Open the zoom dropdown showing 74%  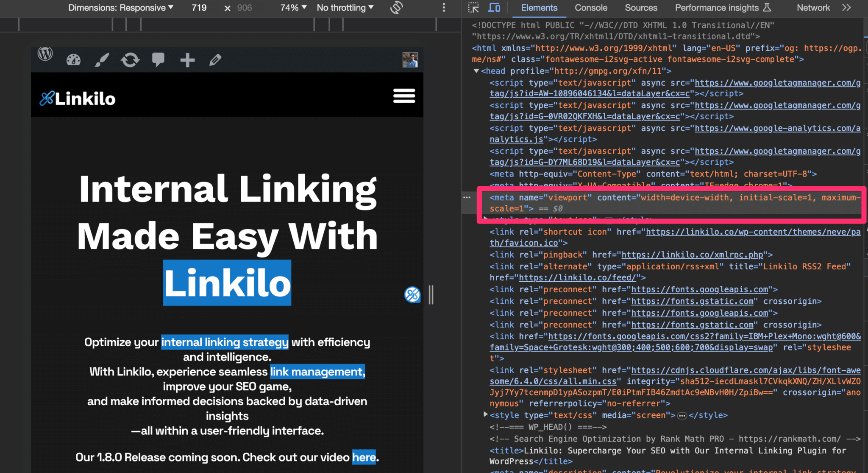click(x=292, y=8)
